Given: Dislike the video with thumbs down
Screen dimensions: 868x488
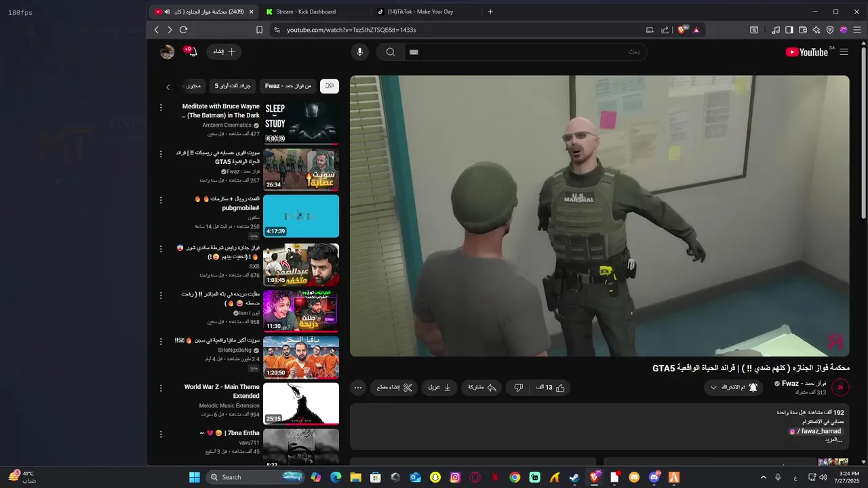Looking at the screenshot, I should (519, 388).
